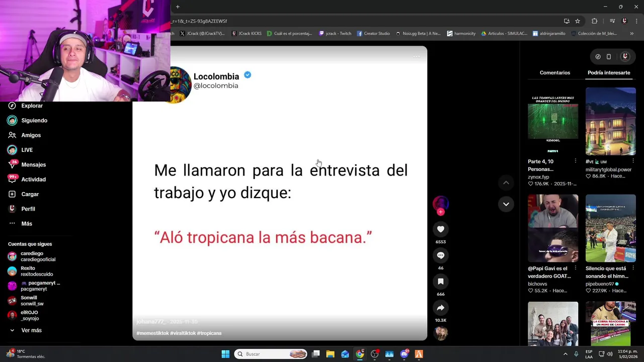Image resolution: width=644 pixels, height=362 pixels.
Task: Click the #tropicana hashtag
Action: point(209,333)
